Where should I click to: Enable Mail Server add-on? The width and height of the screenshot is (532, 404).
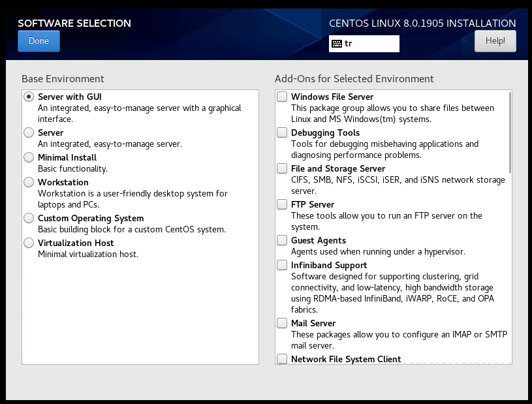point(282,323)
